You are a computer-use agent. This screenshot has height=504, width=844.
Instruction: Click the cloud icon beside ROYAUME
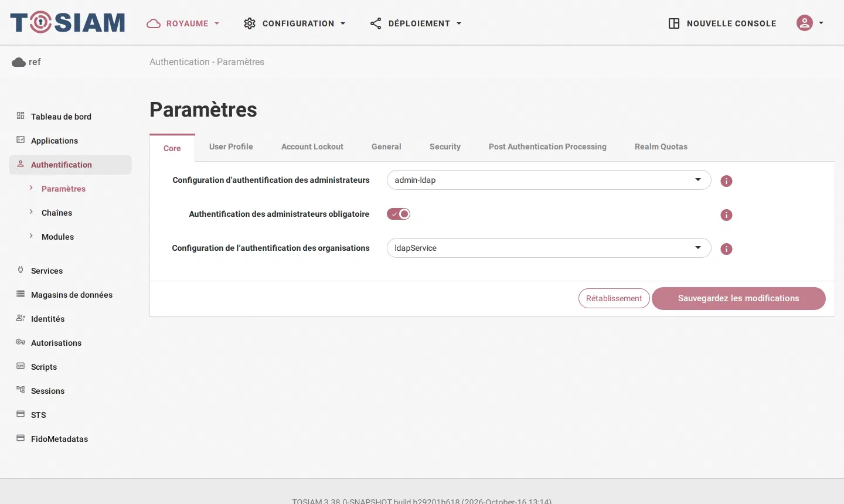[x=154, y=23]
